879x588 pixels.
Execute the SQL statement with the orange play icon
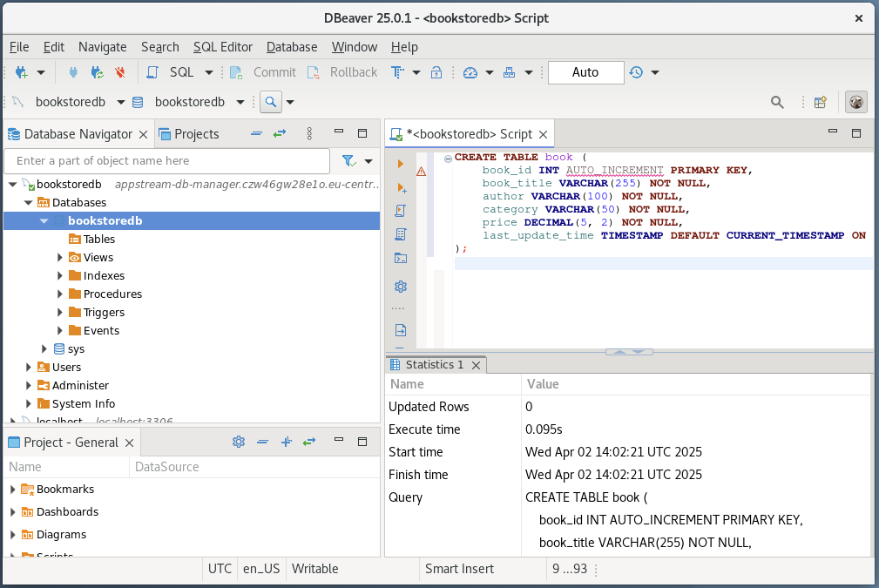[x=400, y=163]
